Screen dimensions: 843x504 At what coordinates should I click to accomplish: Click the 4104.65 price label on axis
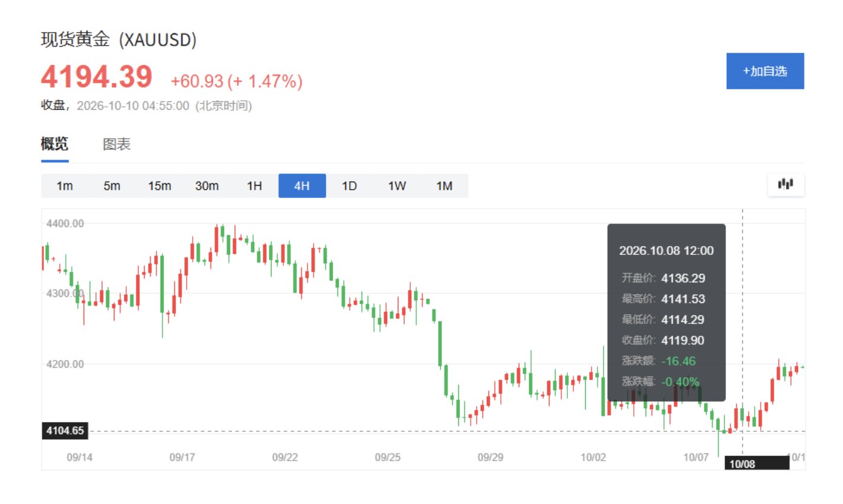[x=65, y=430]
